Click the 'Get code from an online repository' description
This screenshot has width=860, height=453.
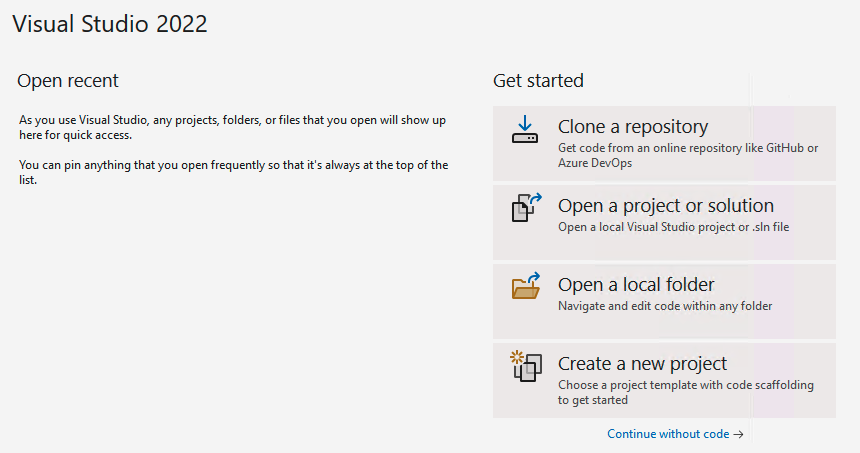coord(688,155)
